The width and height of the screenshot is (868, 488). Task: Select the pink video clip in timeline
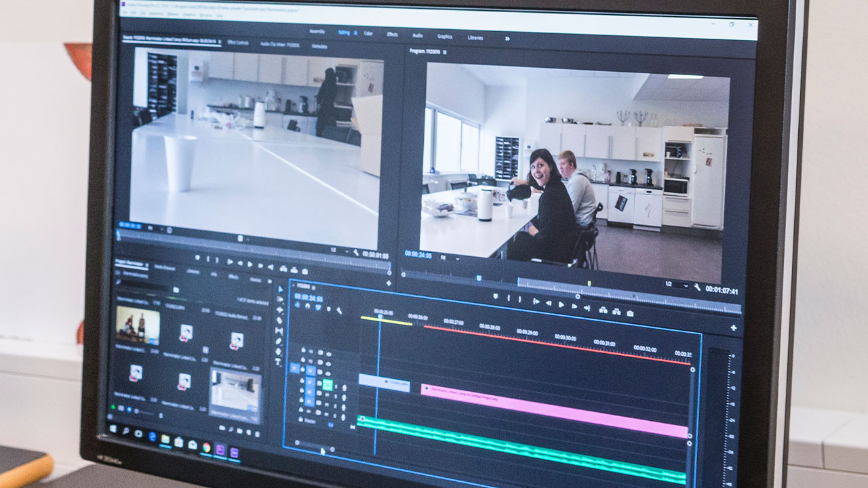coord(555,410)
